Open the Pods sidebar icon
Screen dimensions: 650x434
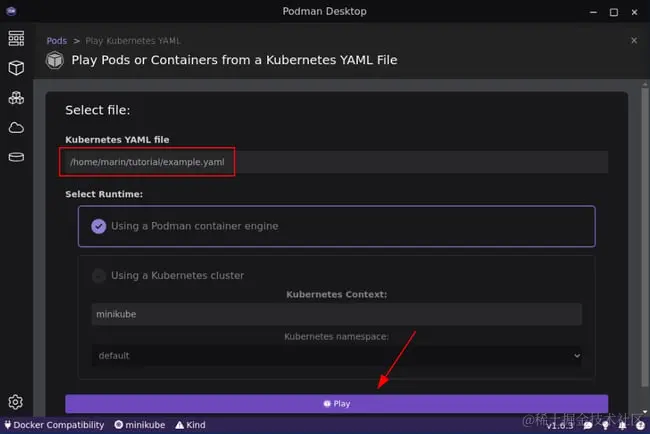(16, 98)
